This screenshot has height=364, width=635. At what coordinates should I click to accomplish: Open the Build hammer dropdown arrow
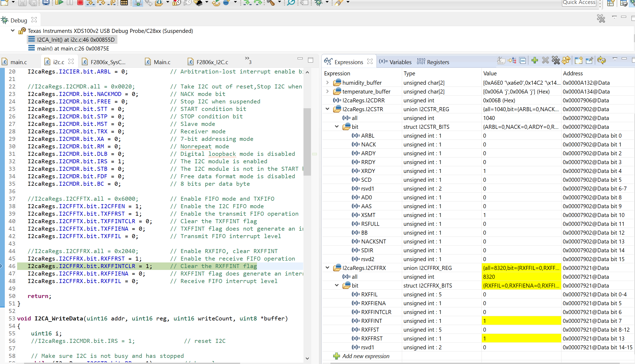(279, 2)
